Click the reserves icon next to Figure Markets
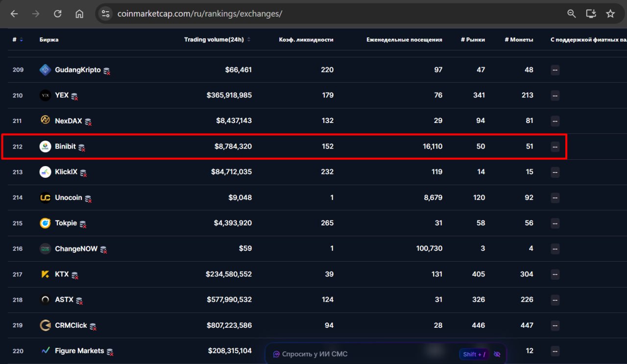This screenshot has width=627, height=364. tap(110, 352)
